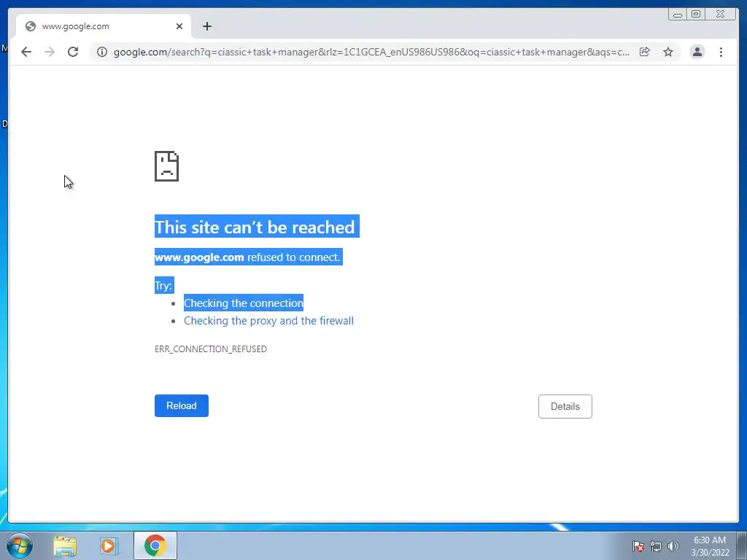View site information icon in address bar

pyautogui.click(x=102, y=52)
